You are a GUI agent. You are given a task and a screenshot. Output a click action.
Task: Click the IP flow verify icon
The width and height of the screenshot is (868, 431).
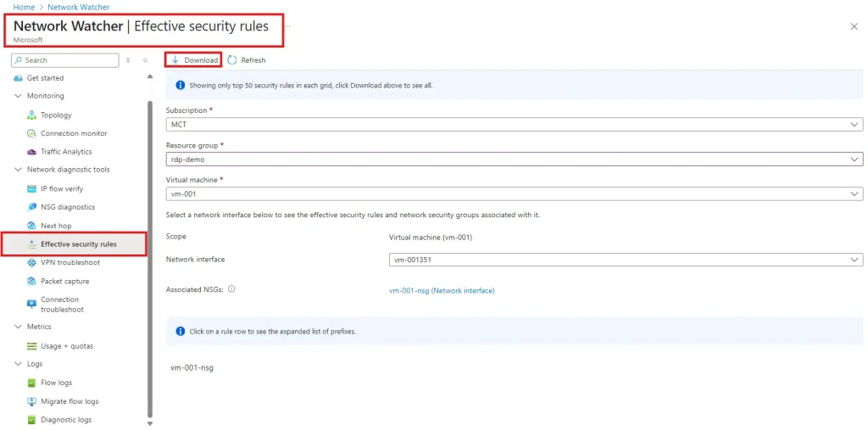coord(32,188)
